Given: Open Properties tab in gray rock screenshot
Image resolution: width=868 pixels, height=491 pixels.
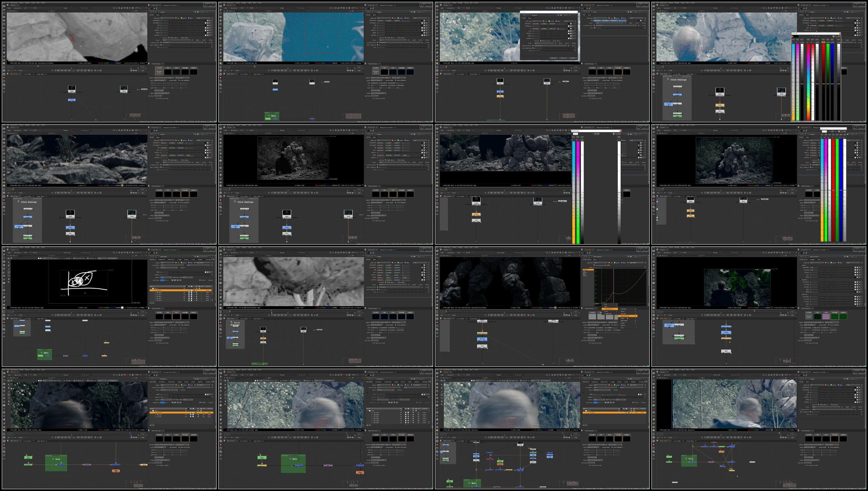Looking at the screenshot, I should pos(155,5).
